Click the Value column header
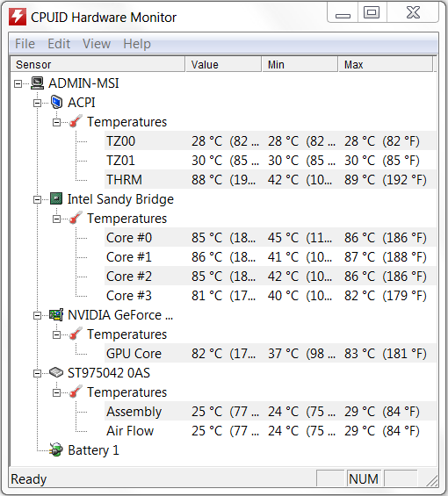 coord(223,65)
